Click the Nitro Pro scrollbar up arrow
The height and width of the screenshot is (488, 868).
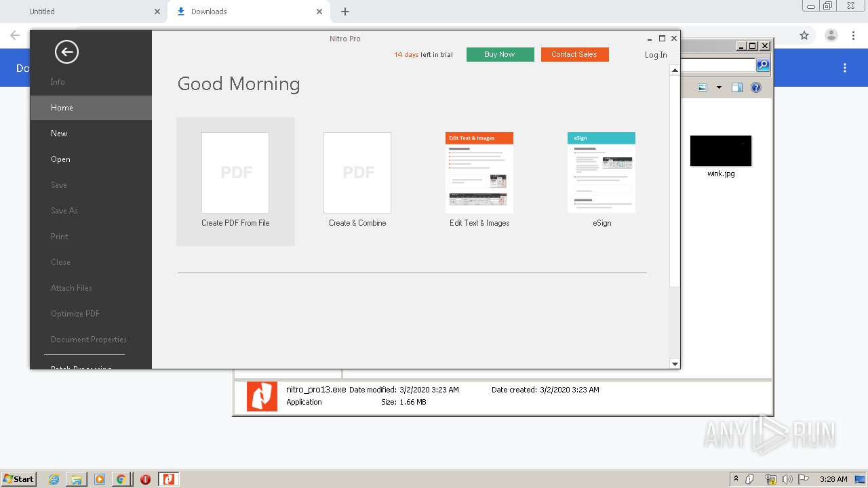[675, 70]
